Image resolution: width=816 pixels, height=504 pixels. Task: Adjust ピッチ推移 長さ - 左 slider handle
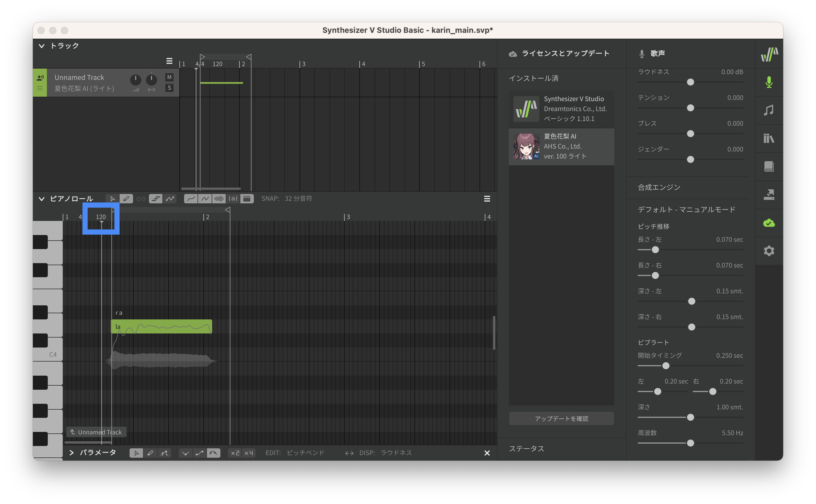(x=655, y=250)
